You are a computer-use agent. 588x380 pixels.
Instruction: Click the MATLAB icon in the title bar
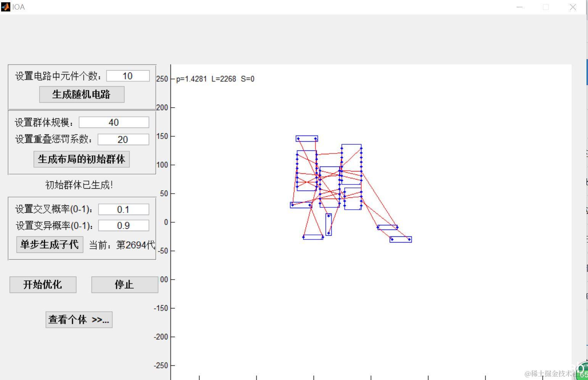click(x=6, y=7)
